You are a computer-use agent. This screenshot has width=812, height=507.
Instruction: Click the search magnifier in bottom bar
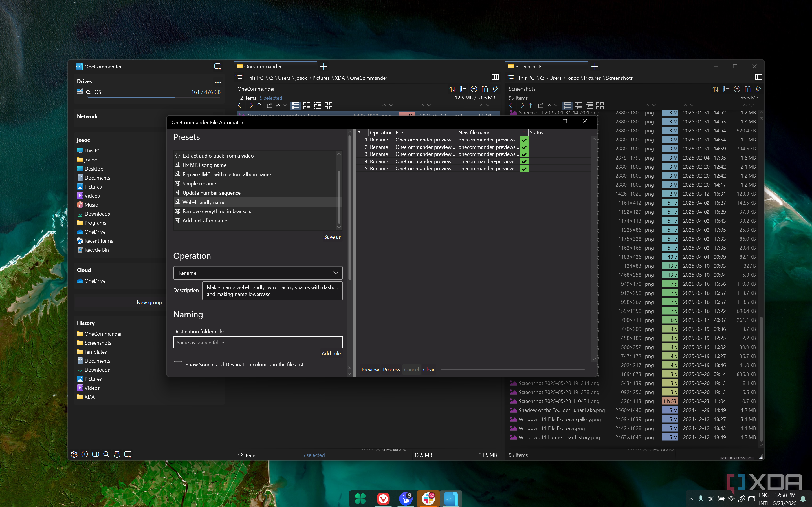pyautogui.click(x=106, y=454)
